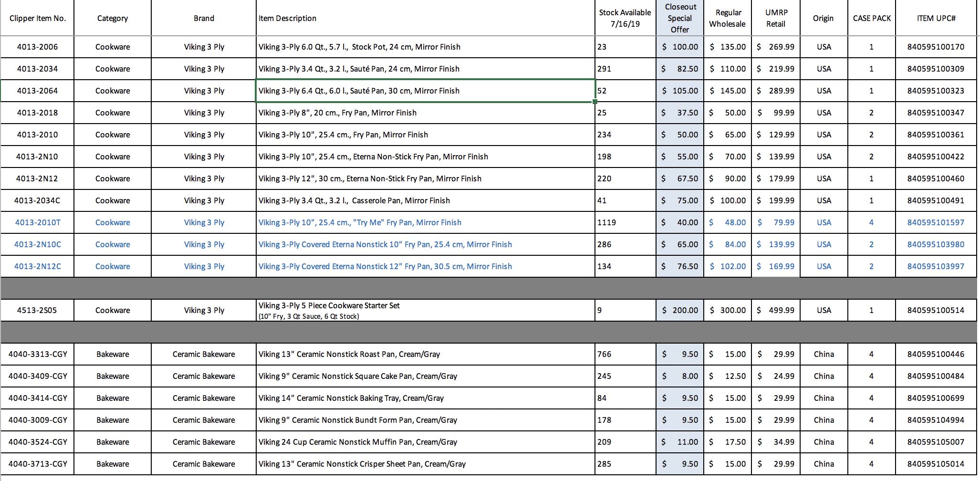
Task: Select the Ceramic Nonstick Roast Pan description
Action: click(426, 354)
